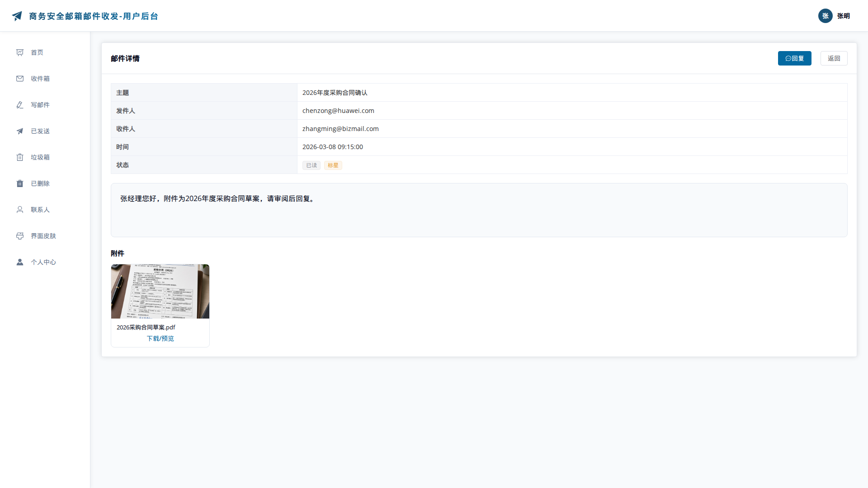This screenshot has height=488, width=868.
Task: Click the 已读 status tag
Action: 311,165
